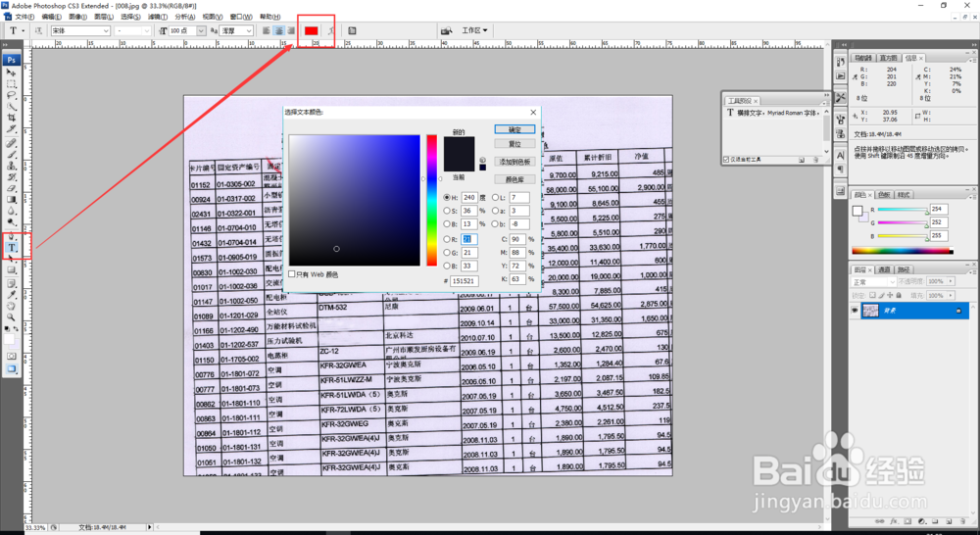This screenshot has height=535, width=980.
Task: Click the right align text icon
Action: 291,30
